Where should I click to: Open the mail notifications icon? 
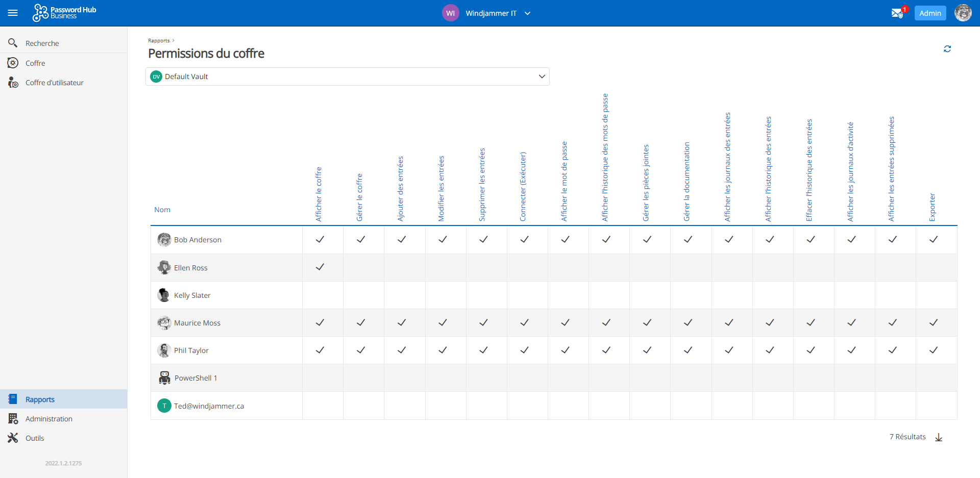897,13
